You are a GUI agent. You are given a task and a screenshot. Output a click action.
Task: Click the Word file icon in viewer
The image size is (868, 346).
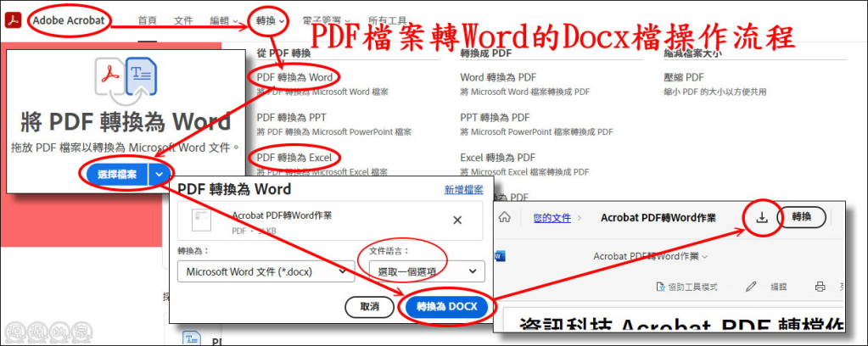click(499, 255)
